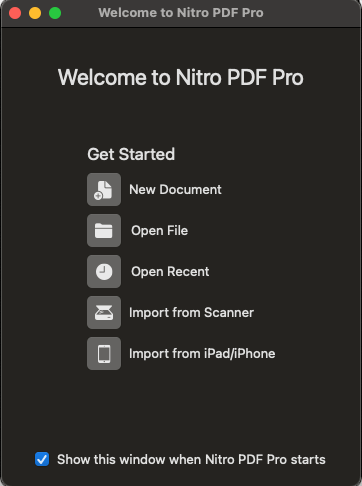This screenshot has width=362, height=486.
Task: Click the large Welcome to Nitro PDF Pro heading
Action: (x=181, y=77)
